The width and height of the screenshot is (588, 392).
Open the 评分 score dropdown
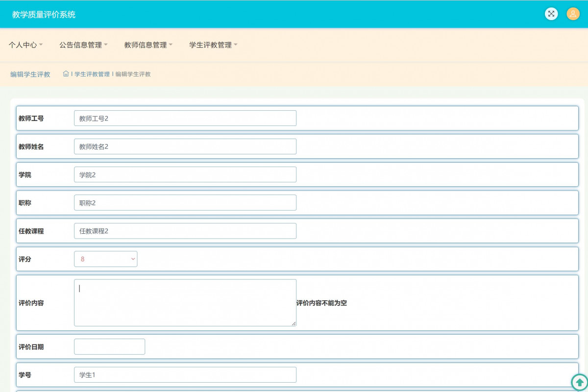click(x=105, y=259)
